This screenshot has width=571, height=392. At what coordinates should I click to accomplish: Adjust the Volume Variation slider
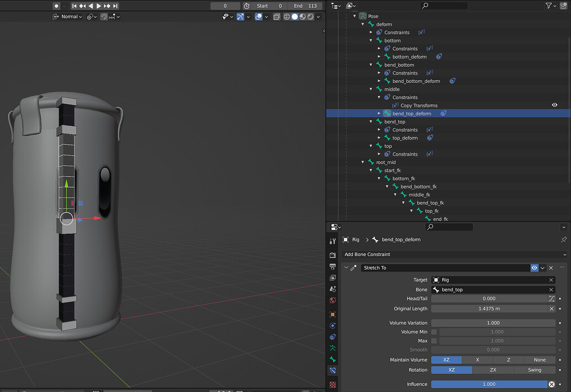tap(494, 323)
